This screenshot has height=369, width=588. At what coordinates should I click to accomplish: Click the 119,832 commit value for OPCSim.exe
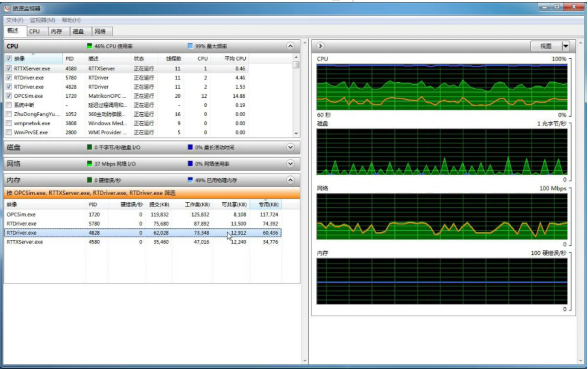[159, 214]
